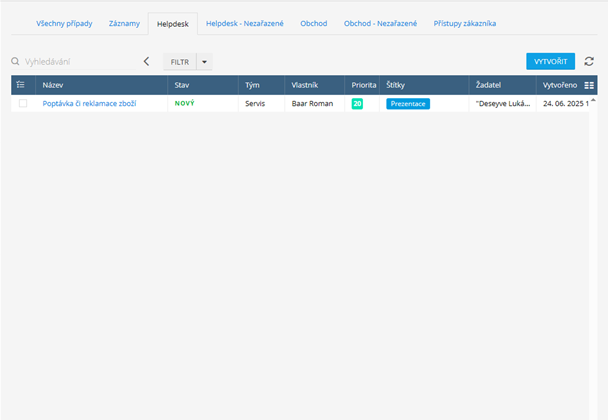Click the FILTR button
The image size is (608, 420).
coord(180,62)
